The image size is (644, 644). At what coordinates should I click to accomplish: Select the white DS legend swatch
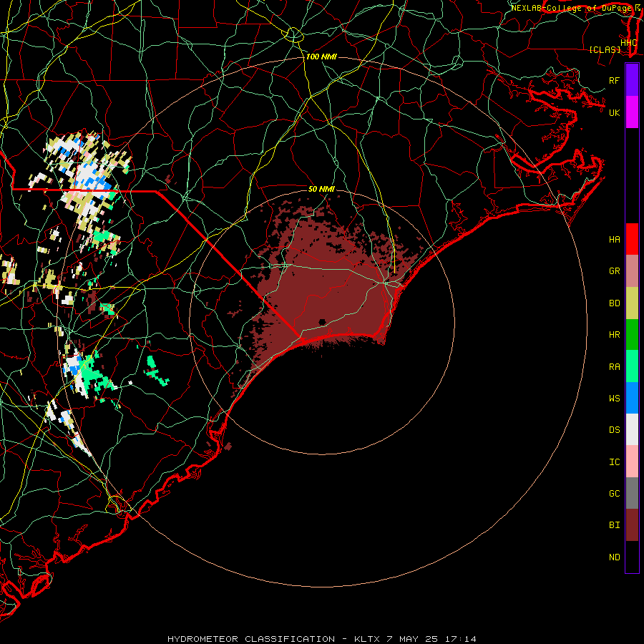coord(632,429)
